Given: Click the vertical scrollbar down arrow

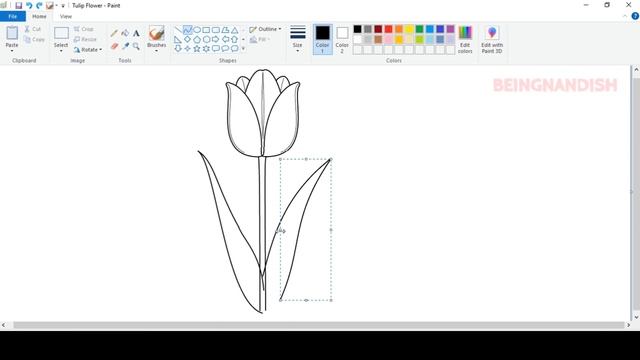Looking at the screenshot, I should [x=636, y=317].
